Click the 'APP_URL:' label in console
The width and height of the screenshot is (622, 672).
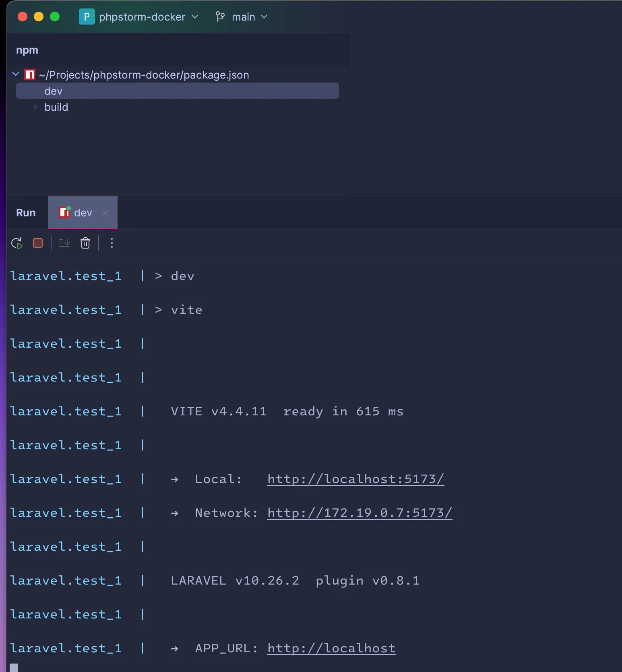(x=226, y=648)
